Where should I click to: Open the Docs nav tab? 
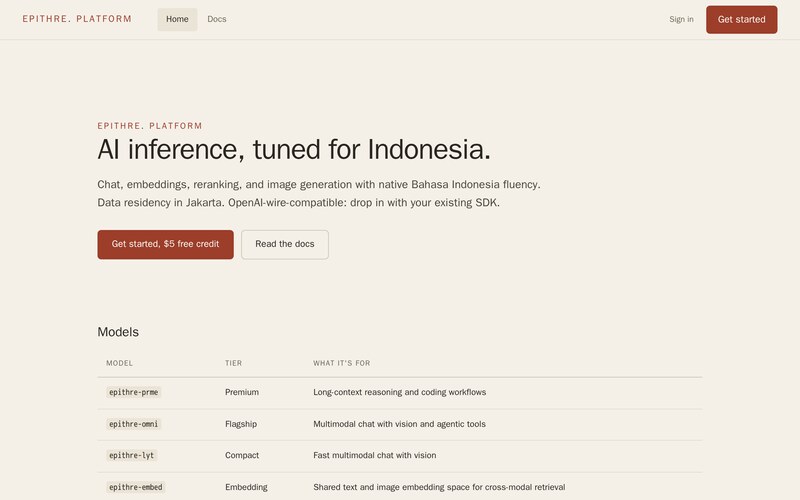tap(217, 19)
